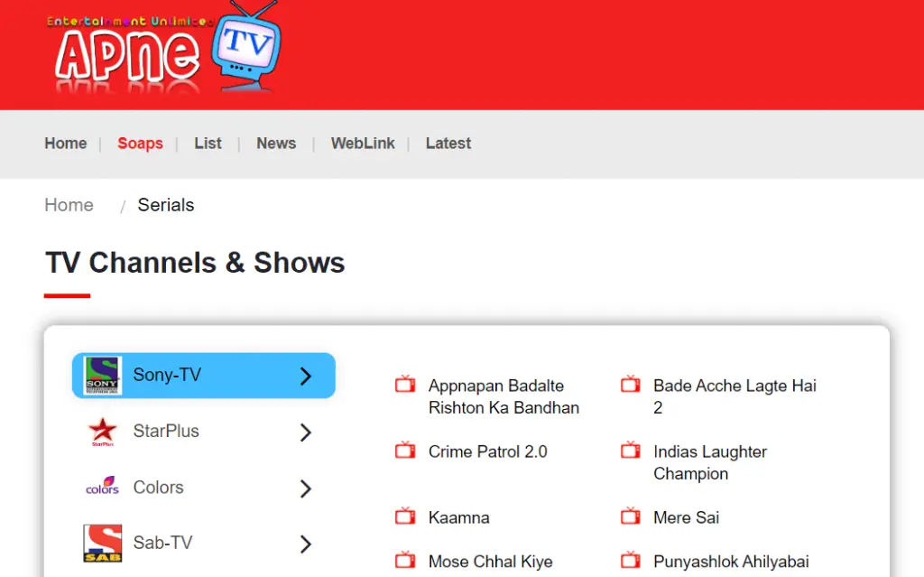
Task: Open the WebLink navigation menu item
Action: [363, 144]
